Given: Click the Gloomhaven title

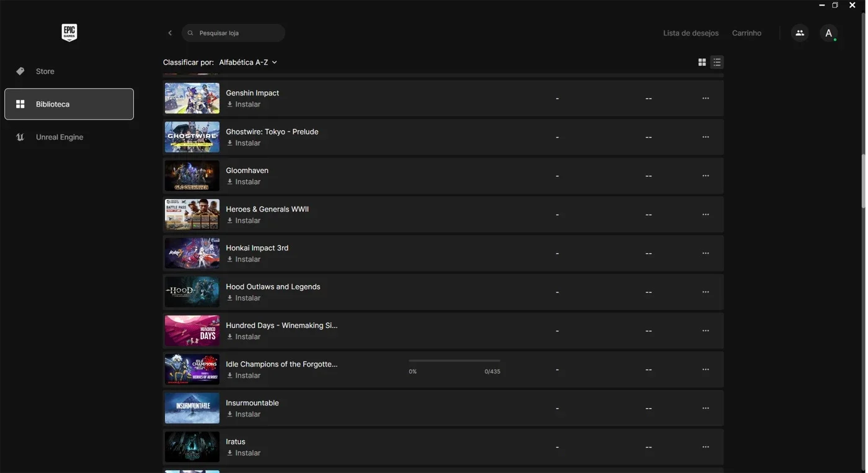Looking at the screenshot, I should (247, 170).
